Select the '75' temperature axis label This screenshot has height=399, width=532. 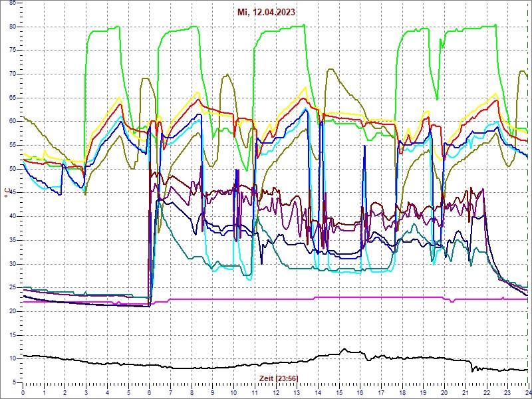[13, 51]
